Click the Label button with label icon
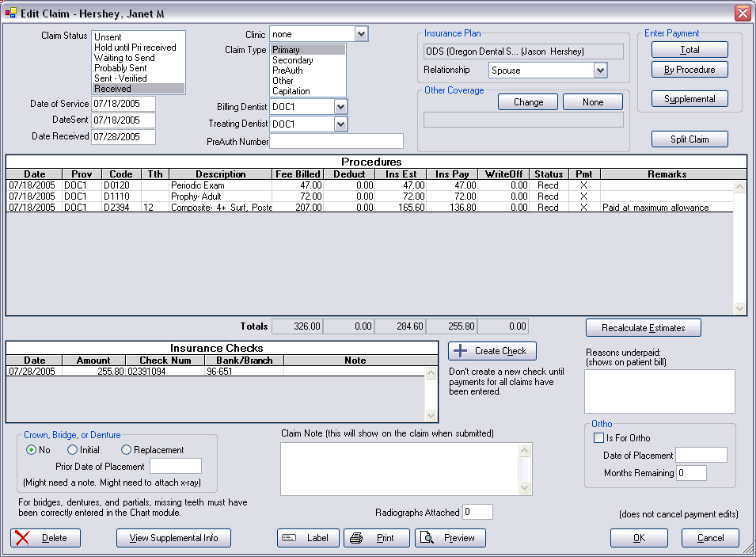The height and width of the screenshot is (557, 756). click(308, 538)
